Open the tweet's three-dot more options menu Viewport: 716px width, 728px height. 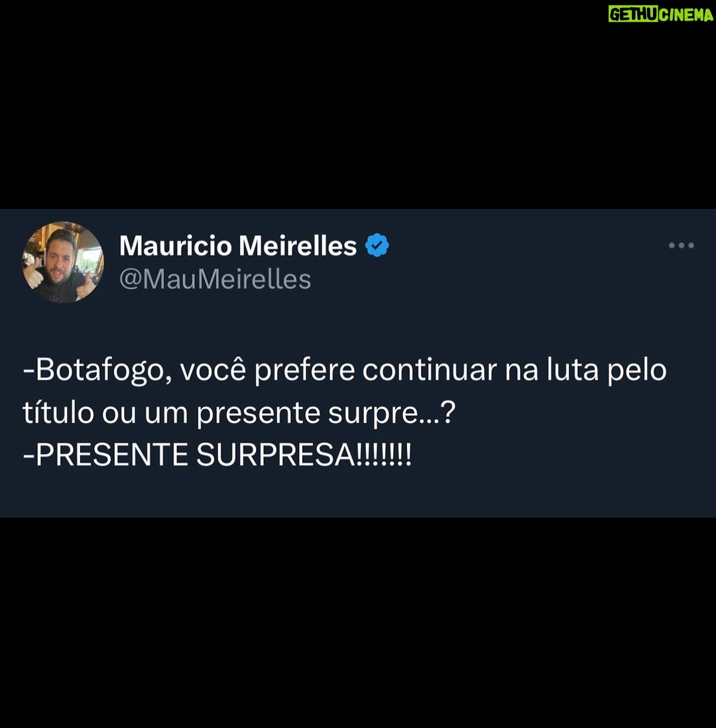[681, 245]
